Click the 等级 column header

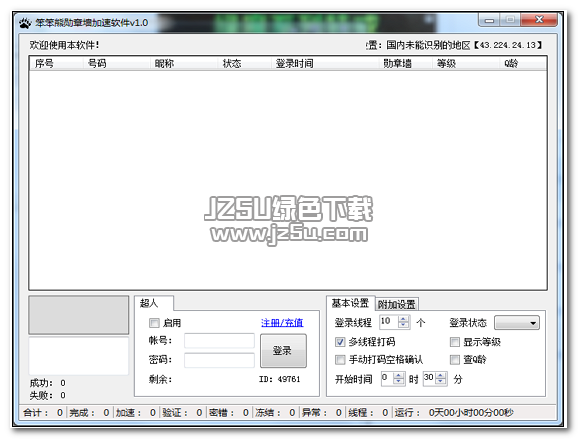click(466, 63)
